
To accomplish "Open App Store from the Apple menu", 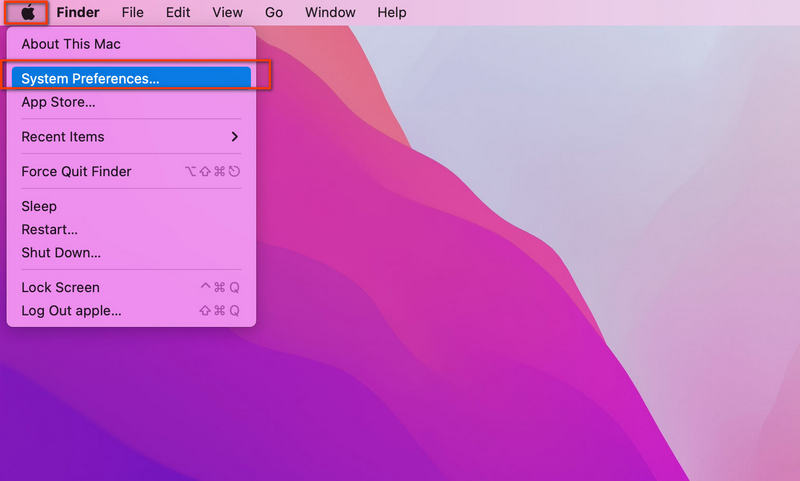I will [58, 102].
